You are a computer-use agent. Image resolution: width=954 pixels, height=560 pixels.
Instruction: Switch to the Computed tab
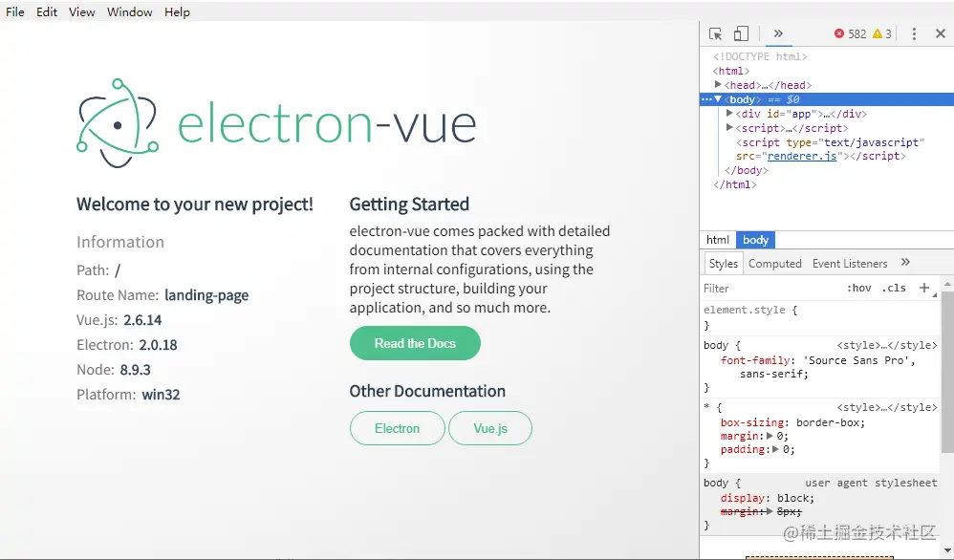pyautogui.click(x=774, y=264)
